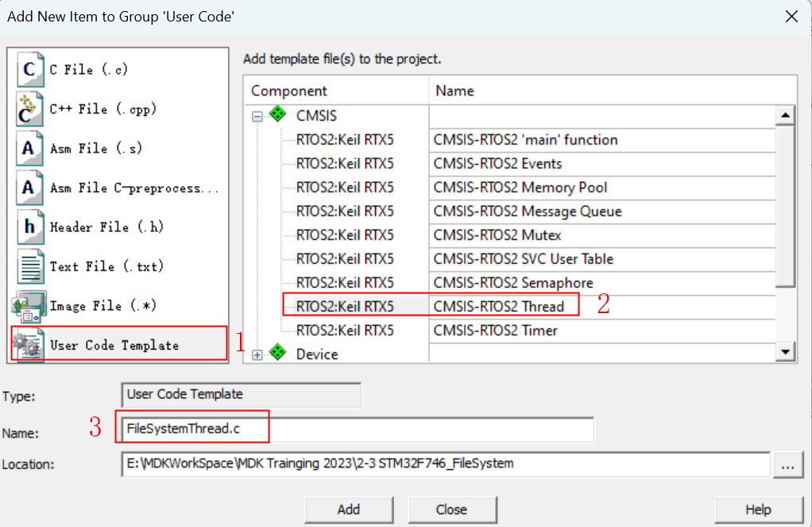
Task: Select the C File (.c) icon
Action: [29, 70]
